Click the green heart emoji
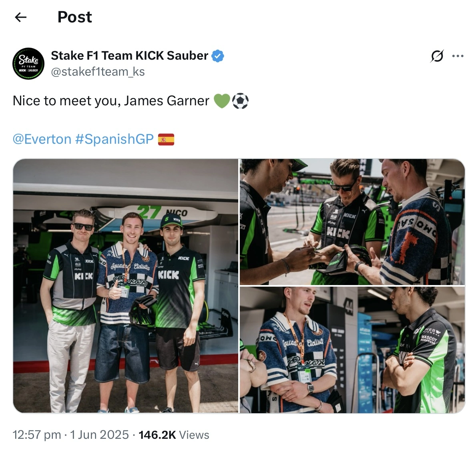The height and width of the screenshot is (454, 476). 222,101
